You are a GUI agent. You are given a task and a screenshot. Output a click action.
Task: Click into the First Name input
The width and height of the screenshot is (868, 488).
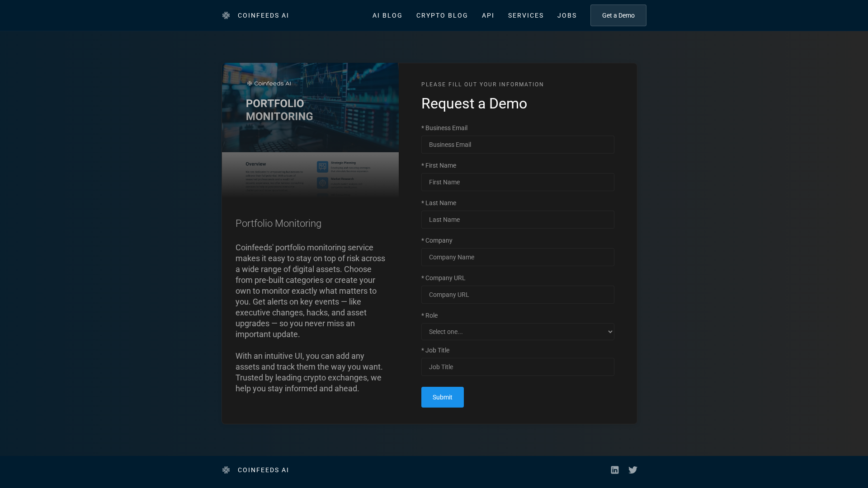(518, 182)
